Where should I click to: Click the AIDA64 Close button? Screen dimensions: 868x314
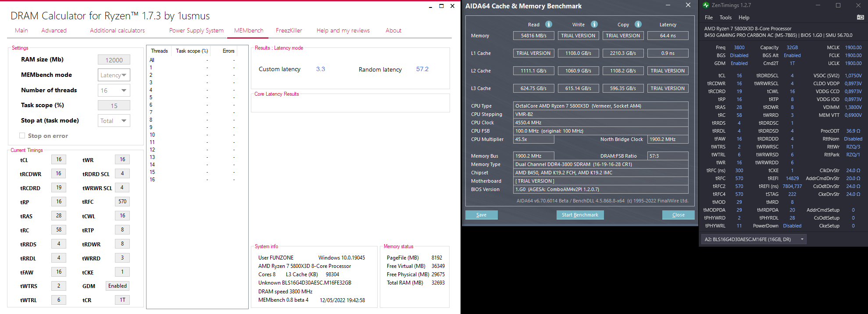tap(679, 215)
